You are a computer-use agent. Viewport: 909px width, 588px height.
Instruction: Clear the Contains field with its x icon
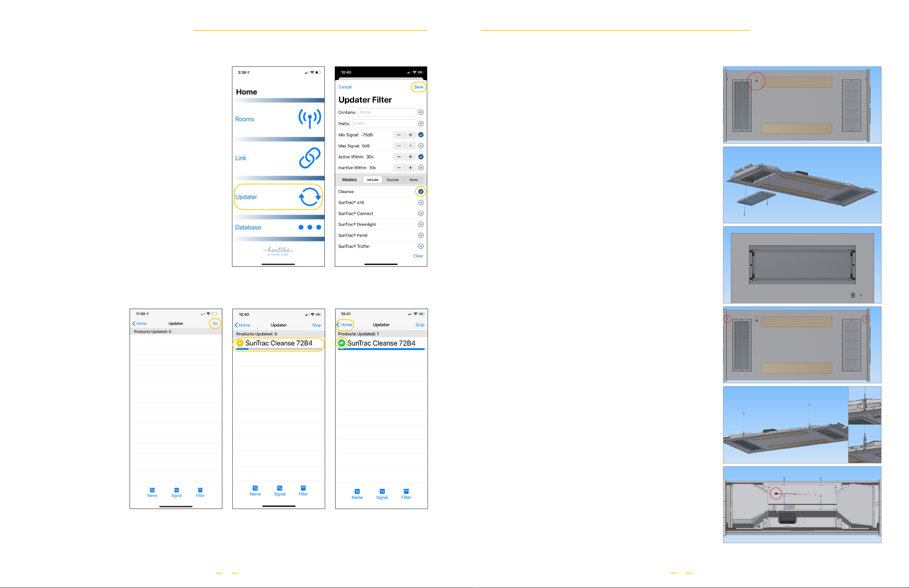pos(421,112)
